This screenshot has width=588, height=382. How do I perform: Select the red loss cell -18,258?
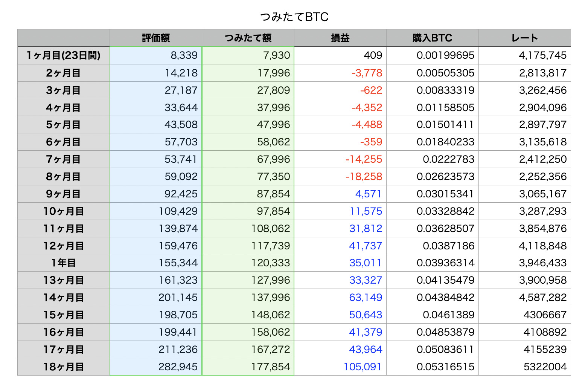coord(340,176)
